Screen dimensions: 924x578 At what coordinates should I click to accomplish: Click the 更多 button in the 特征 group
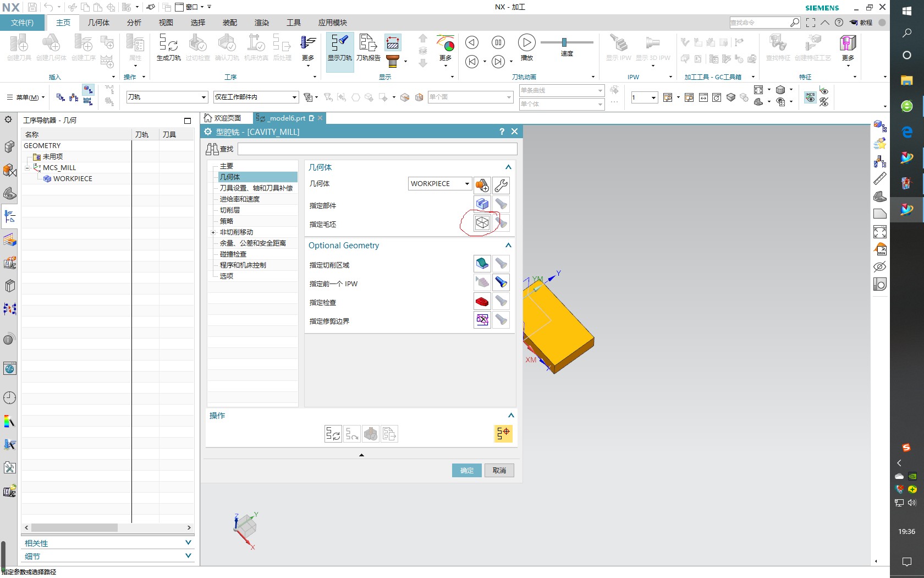[848, 50]
